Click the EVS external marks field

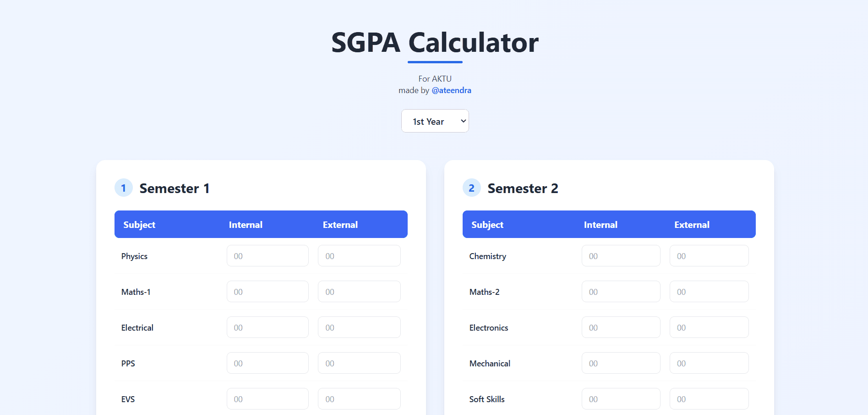point(359,398)
